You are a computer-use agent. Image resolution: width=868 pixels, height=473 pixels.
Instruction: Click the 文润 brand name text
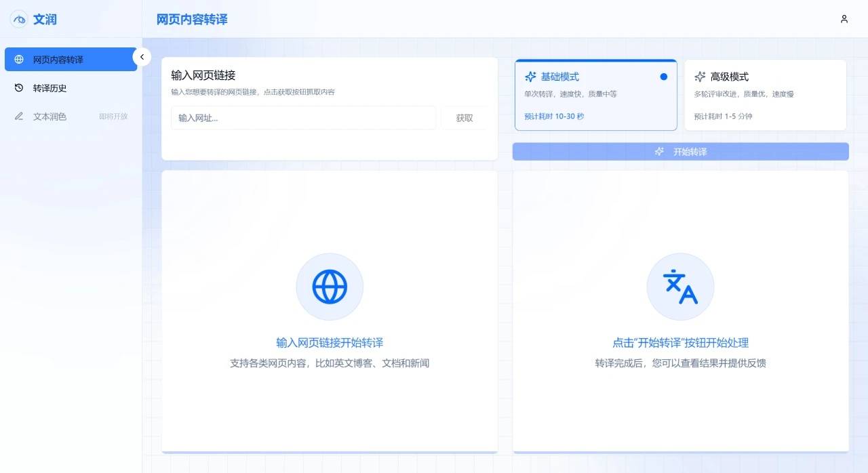pos(45,20)
